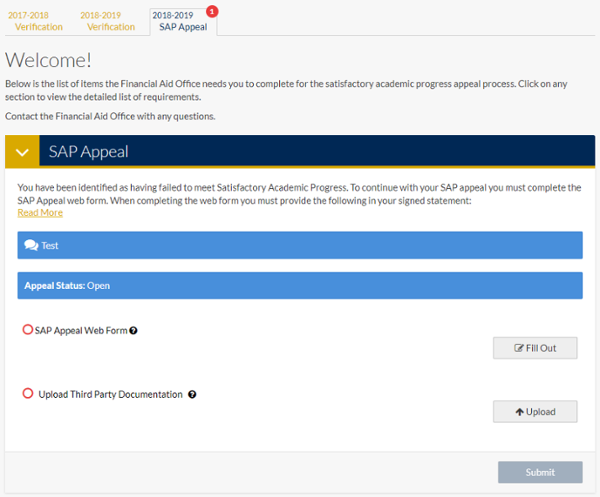The height and width of the screenshot is (497, 600).
Task: Click the 'Contact the Financial Aid Office' text line
Action: click(110, 116)
